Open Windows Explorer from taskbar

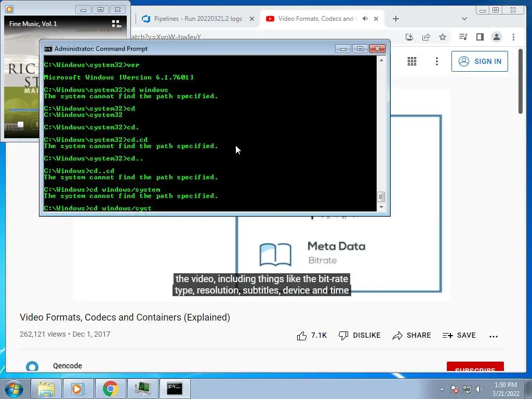[46, 389]
